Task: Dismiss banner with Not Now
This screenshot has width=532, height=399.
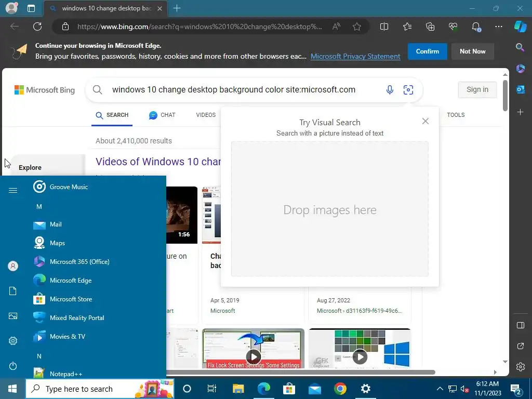Action: (x=473, y=51)
